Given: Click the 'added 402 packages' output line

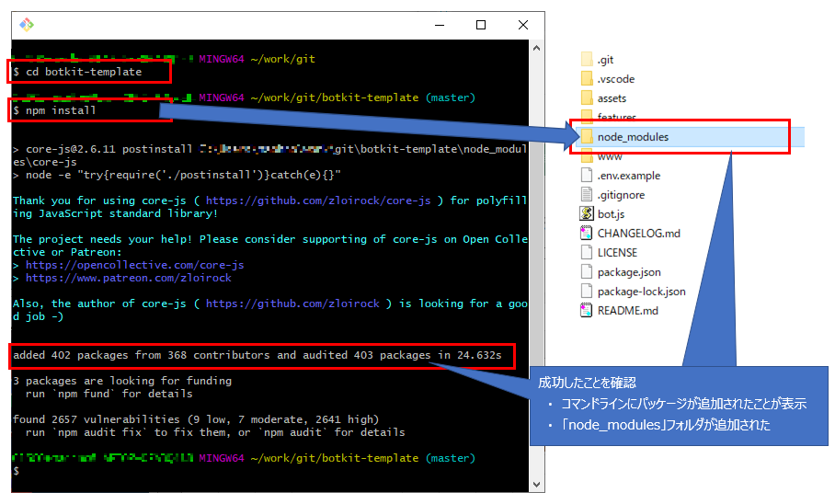Looking at the screenshot, I should 257,355.
